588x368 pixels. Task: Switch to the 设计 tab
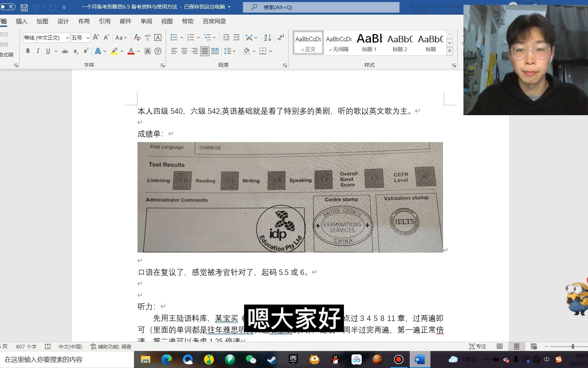coord(63,21)
